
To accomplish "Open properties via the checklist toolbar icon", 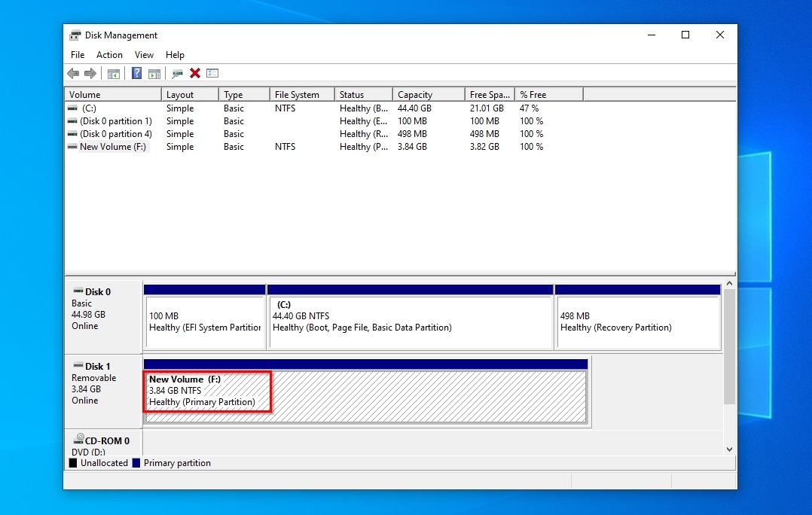I will pos(212,74).
